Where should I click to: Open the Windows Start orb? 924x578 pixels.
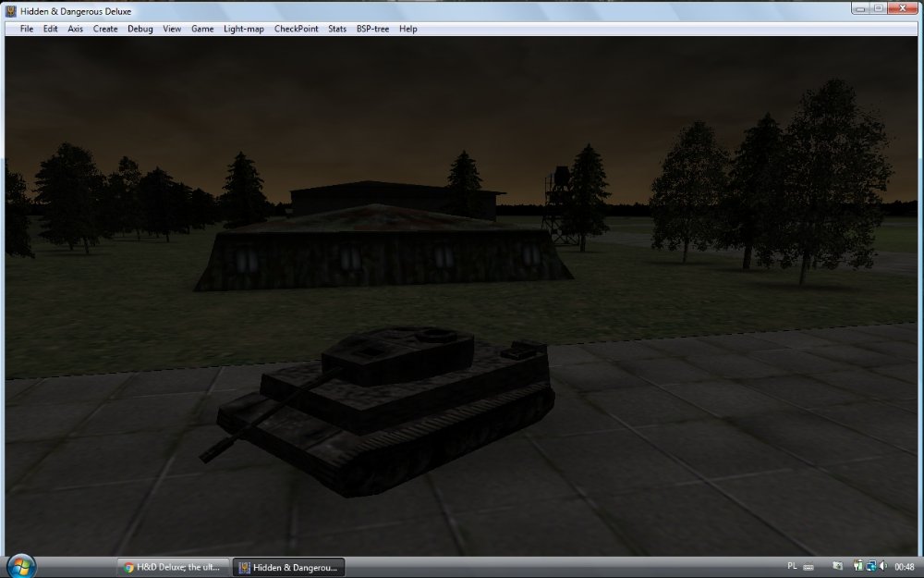[x=20, y=565]
